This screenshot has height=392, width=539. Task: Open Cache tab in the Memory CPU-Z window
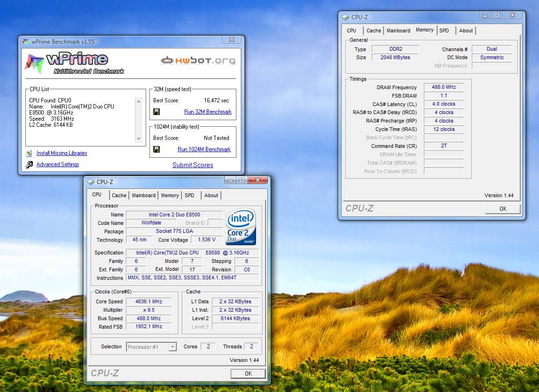click(374, 30)
